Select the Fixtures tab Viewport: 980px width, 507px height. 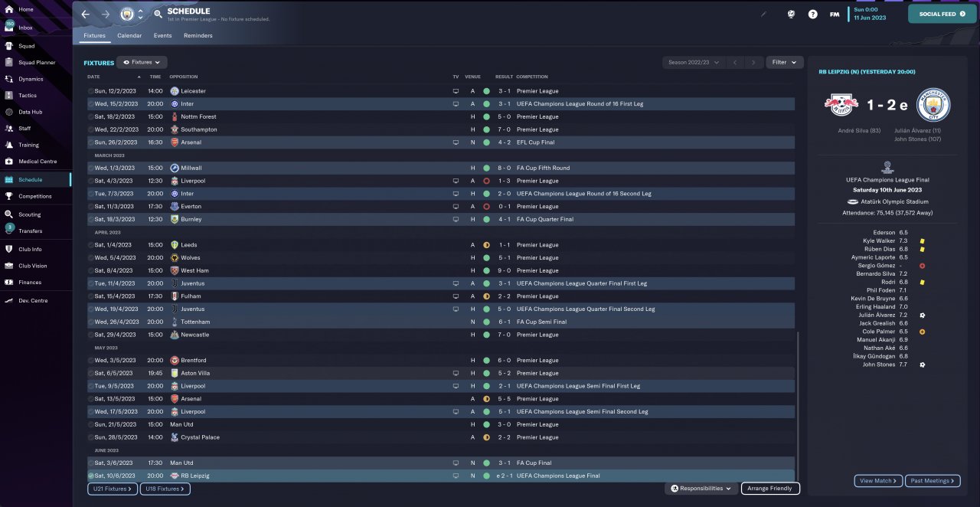pos(94,35)
